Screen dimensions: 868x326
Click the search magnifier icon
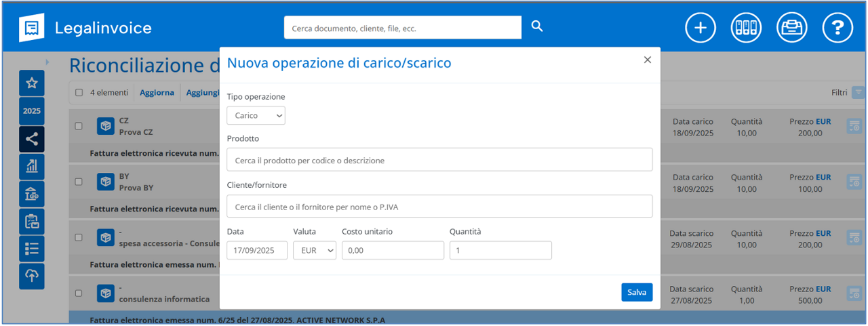tap(537, 26)
